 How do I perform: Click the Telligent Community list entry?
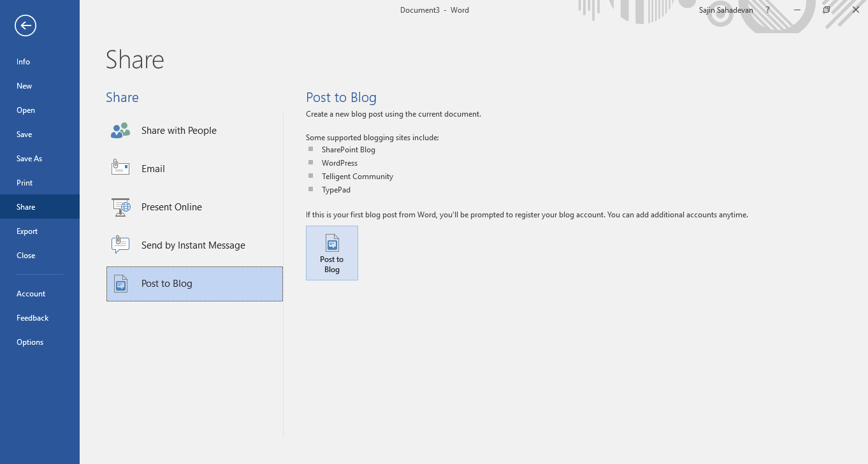pyautogui.click(x=358, y=177)
